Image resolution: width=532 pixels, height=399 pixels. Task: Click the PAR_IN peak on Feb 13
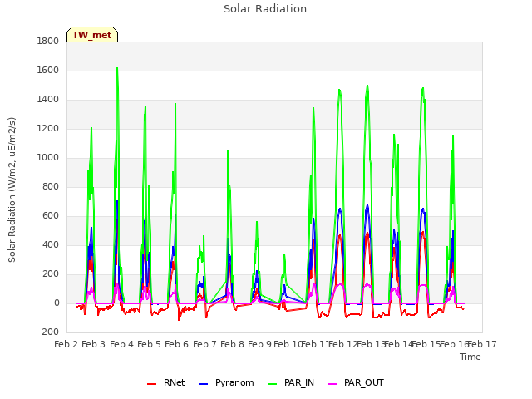point(367,86)
